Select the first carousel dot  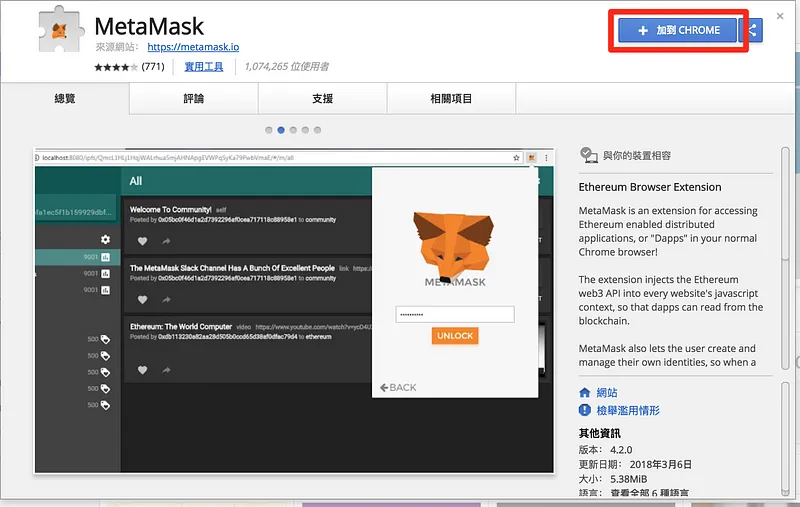click(x=269, y=130)
